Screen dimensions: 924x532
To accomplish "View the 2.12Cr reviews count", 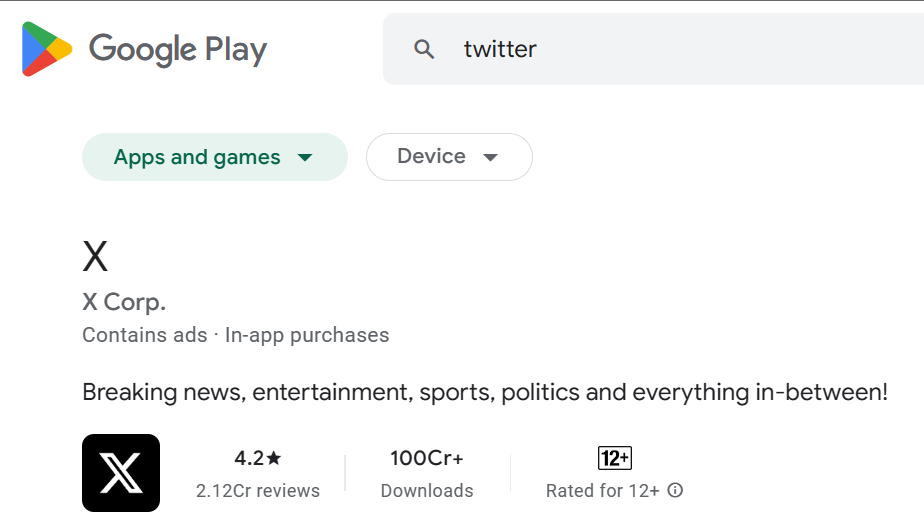I will [258, 491].
